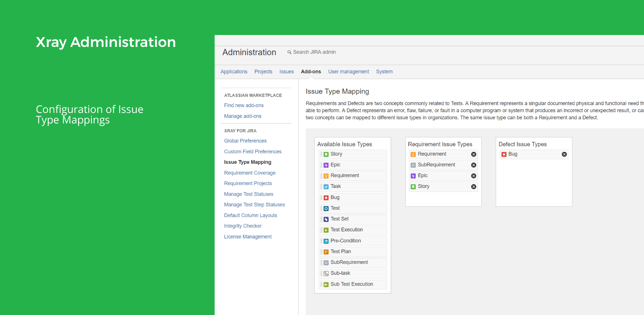This screenshot has width=644, height=315.
Task: Open Global Preferences in the sidebar
Action: 245,141
